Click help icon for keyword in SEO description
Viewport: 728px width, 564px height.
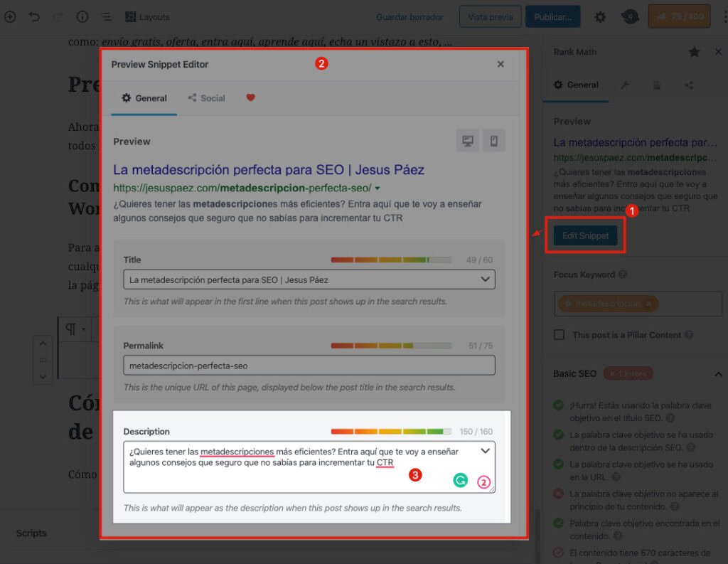click(x=691, y=448)
